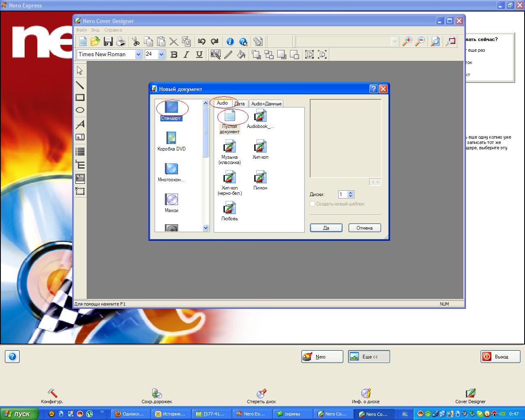Toggle Italic formatting button

(x=186, y=54)
